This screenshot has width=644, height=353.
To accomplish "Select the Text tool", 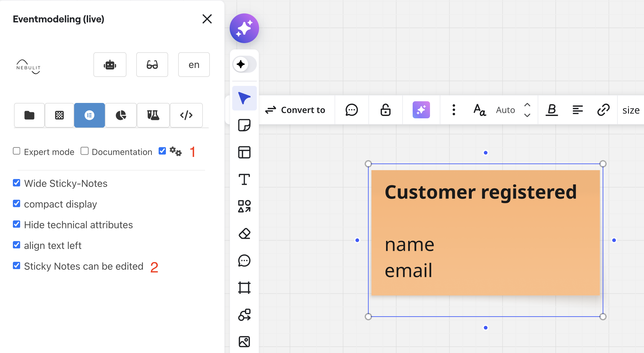I will click(244, 180).
